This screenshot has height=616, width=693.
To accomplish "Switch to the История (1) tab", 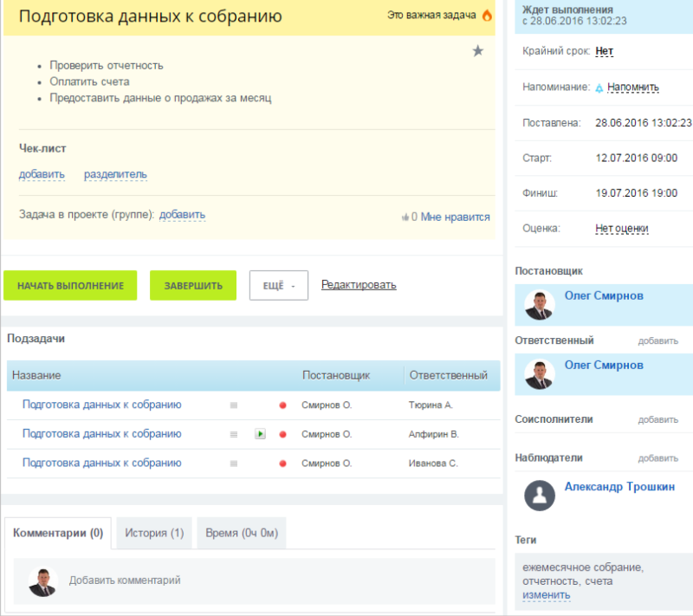I will click(155, 533).
